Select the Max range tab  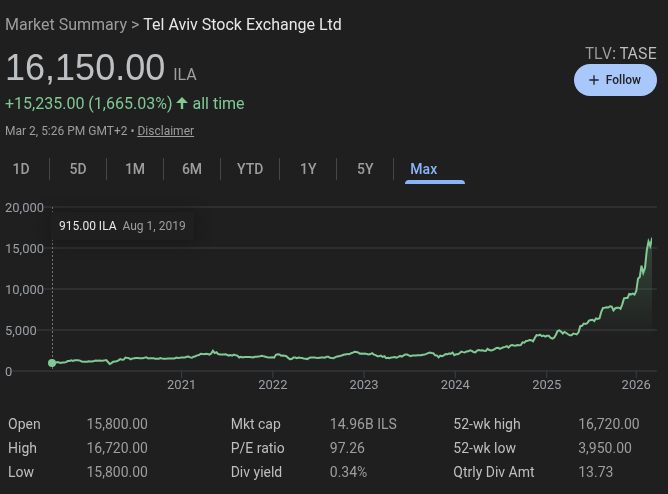[x=424, y=169]
